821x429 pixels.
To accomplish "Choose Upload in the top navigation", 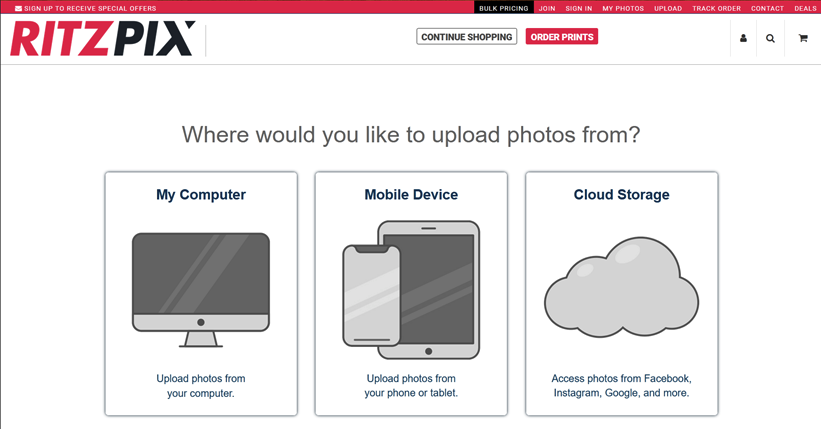I will [x=668, y=8].
